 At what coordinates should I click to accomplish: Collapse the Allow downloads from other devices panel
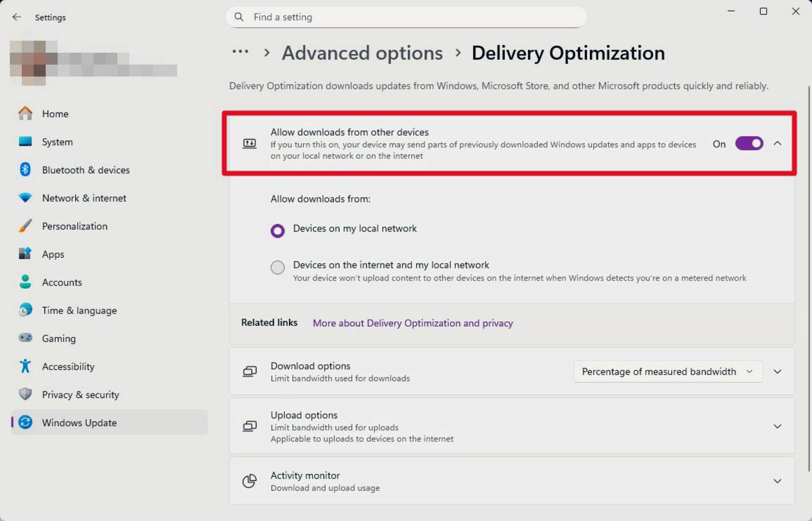(x=778, y=144)
